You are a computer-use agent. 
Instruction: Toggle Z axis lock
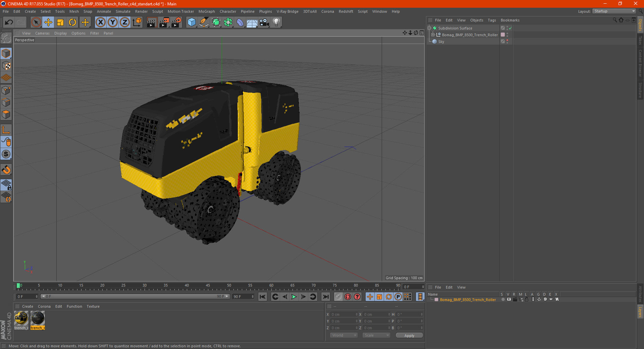click(125, 22)
